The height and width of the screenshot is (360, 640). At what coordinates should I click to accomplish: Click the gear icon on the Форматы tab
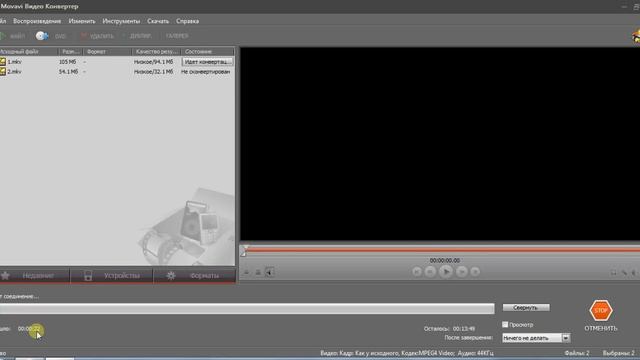(x=171, y=276)
